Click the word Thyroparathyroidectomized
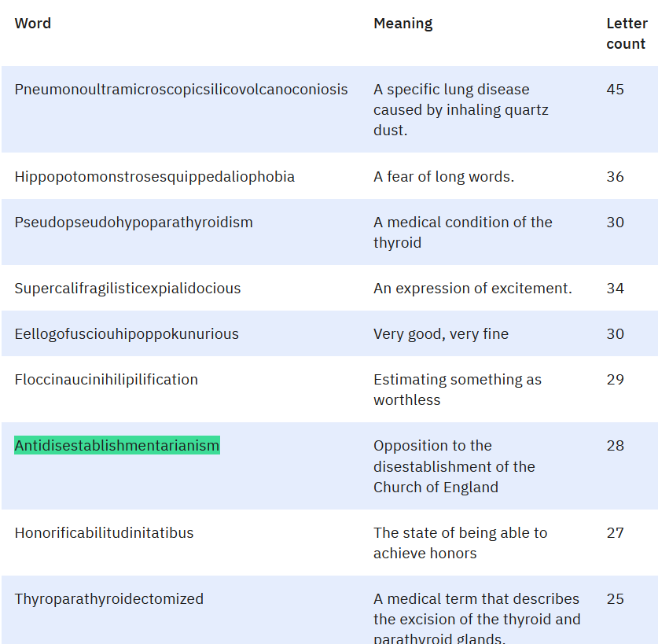658x644 pixels. coord(108,599)
